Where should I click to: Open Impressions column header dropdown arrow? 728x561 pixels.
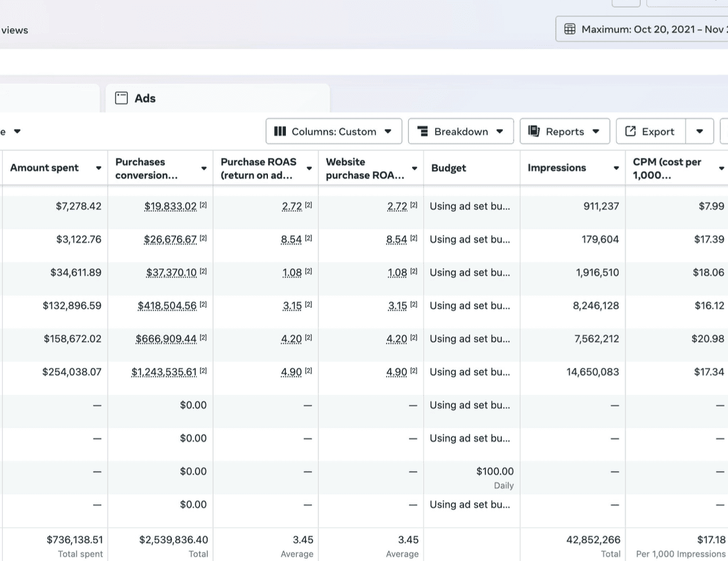coord(616,168)
